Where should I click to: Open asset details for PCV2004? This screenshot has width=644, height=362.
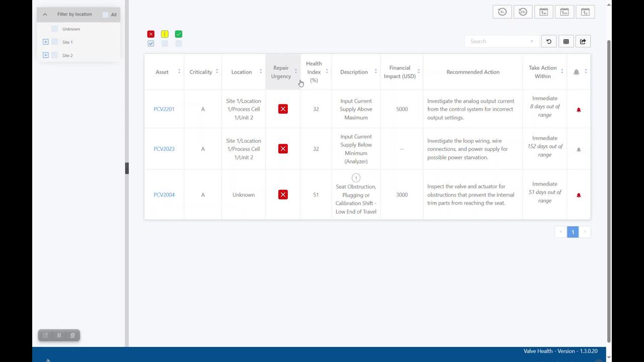click(x=164, y=195)
